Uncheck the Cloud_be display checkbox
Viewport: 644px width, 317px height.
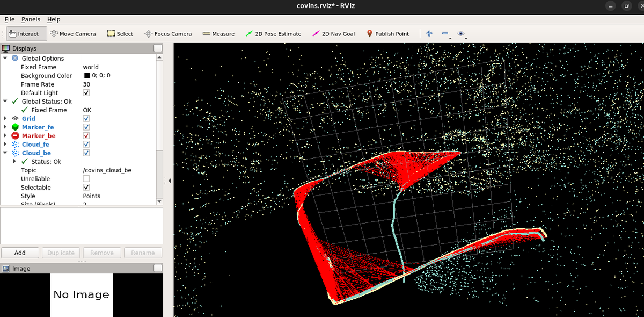click(86, 153)
